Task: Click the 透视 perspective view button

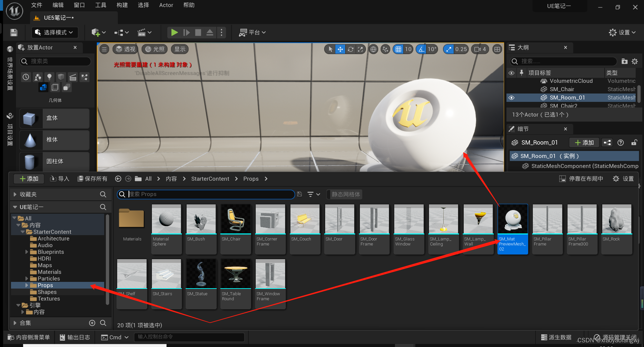Action: point(126,49)
